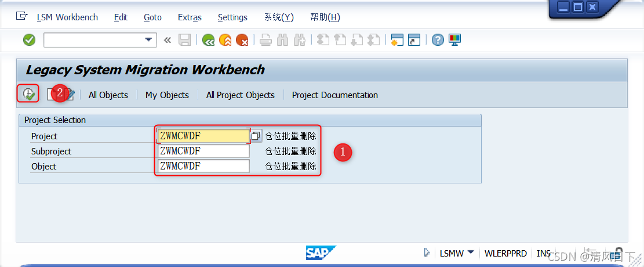Click the Project field label

click(45, 136)
